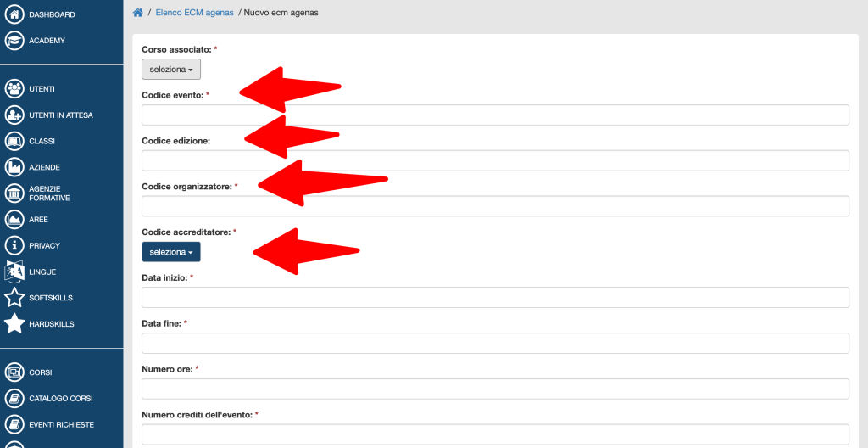The image size is (868, 448).
Task: Select the Utenti in attesa icon
Action: coord(14,115)
